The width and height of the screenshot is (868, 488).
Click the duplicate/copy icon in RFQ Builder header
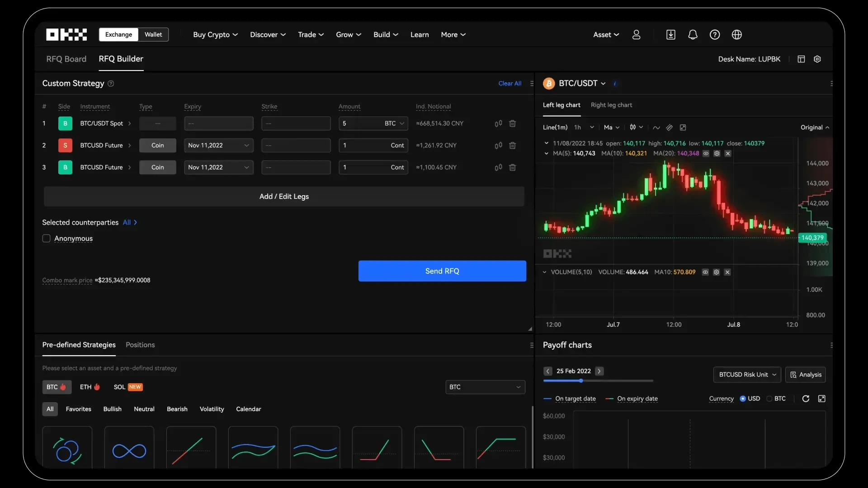pos(801,59)
